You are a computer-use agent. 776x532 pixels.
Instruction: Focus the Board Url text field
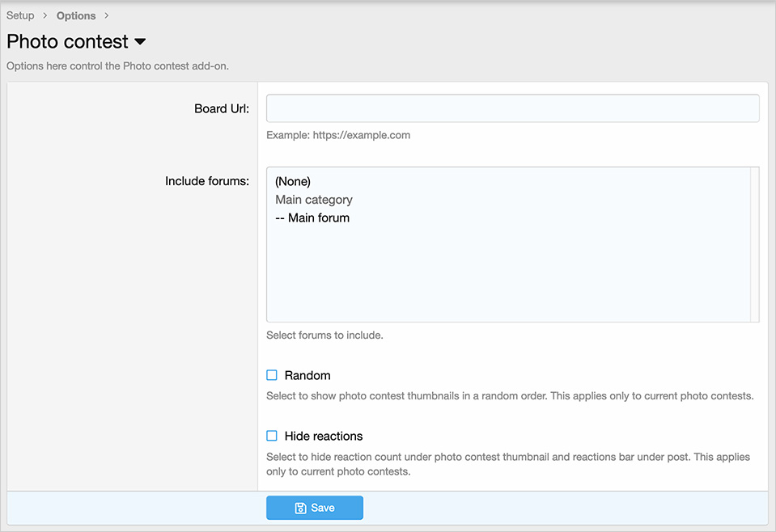pos(513,108)
